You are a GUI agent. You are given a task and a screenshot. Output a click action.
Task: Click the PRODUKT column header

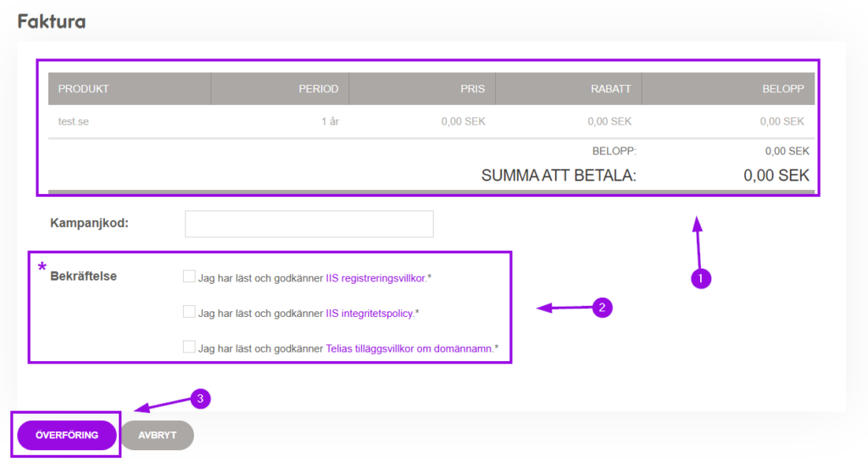tap(84, 89)
